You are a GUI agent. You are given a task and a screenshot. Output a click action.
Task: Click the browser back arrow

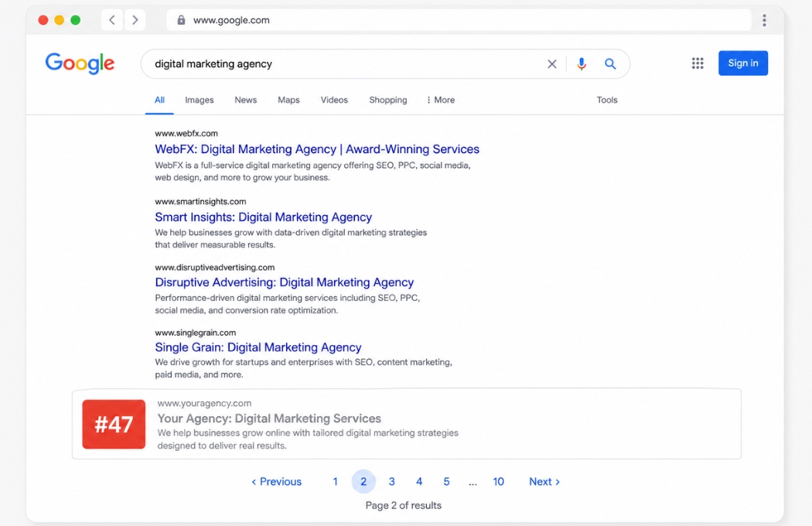[x=112, y=20]
